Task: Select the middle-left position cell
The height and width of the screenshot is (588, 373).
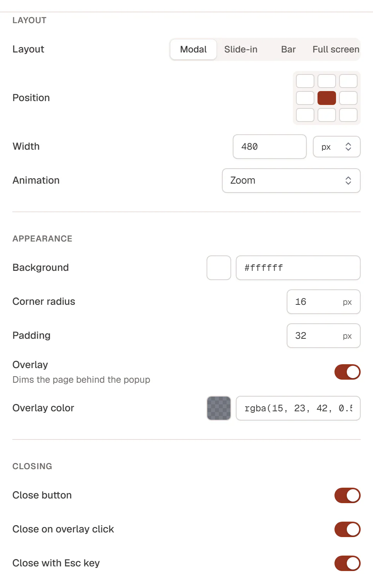Action: tap(305, 98)
